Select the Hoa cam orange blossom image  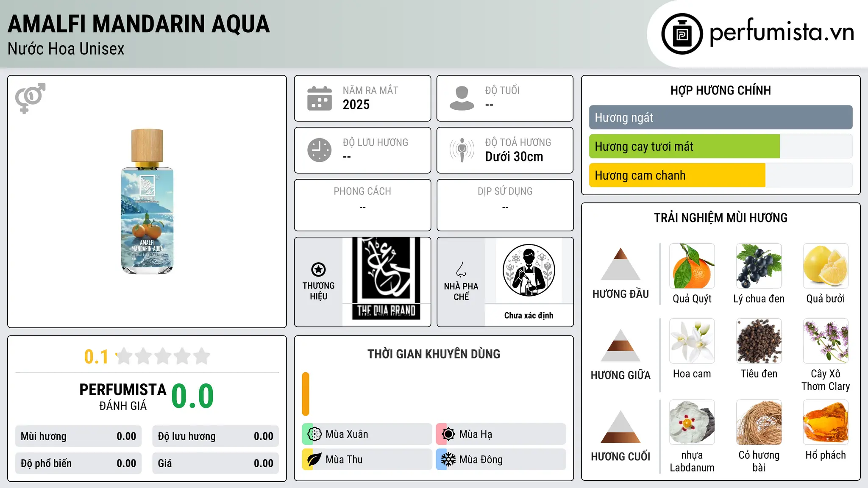tap(692, 341)
